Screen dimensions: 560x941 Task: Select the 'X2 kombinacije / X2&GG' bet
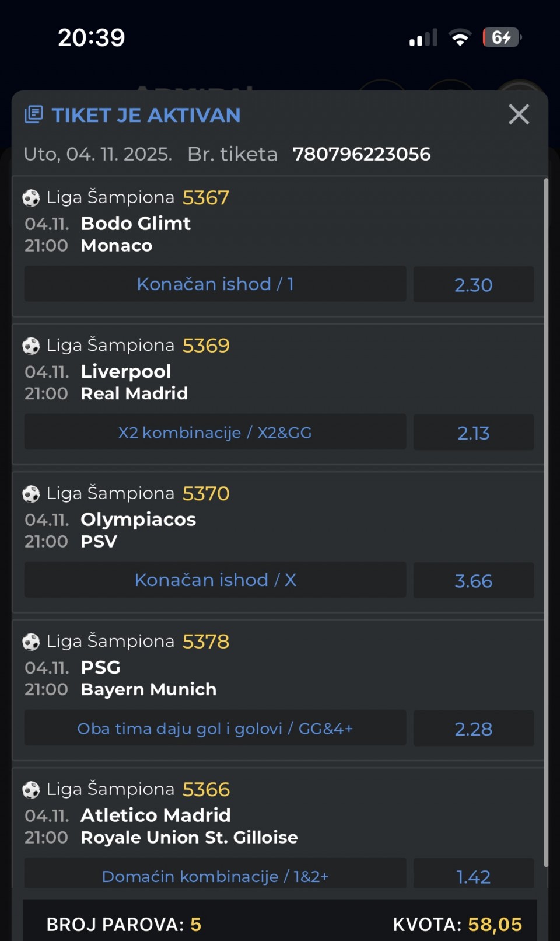(x=215, y=433)
